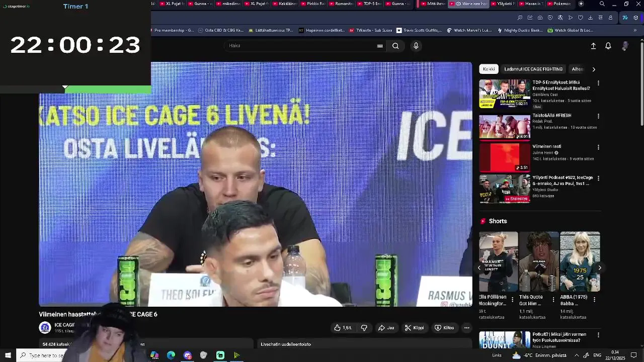Open green app icon on taskbar
Image resolution: width=644 pixels, height=362 pixels.
pos(220,355)
